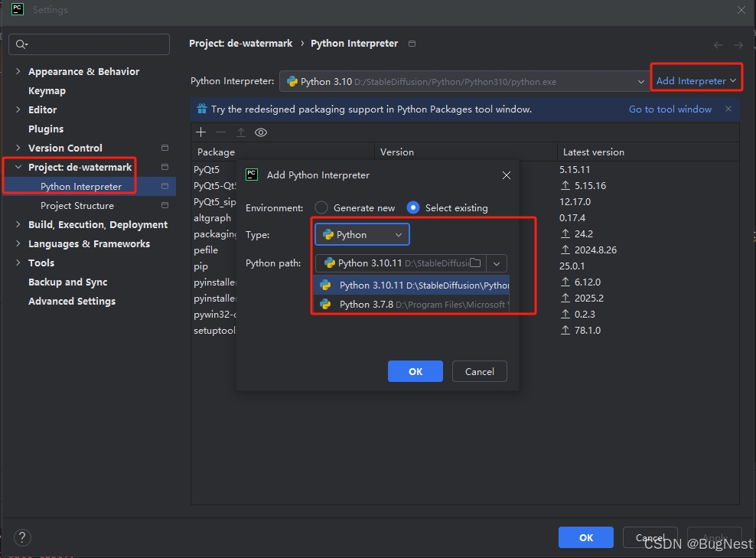Image resolution: width=756 pixels, height=558 pixels.
Task: Expand Build, Execution, Deployment section
Action: (x=18, y=224)
